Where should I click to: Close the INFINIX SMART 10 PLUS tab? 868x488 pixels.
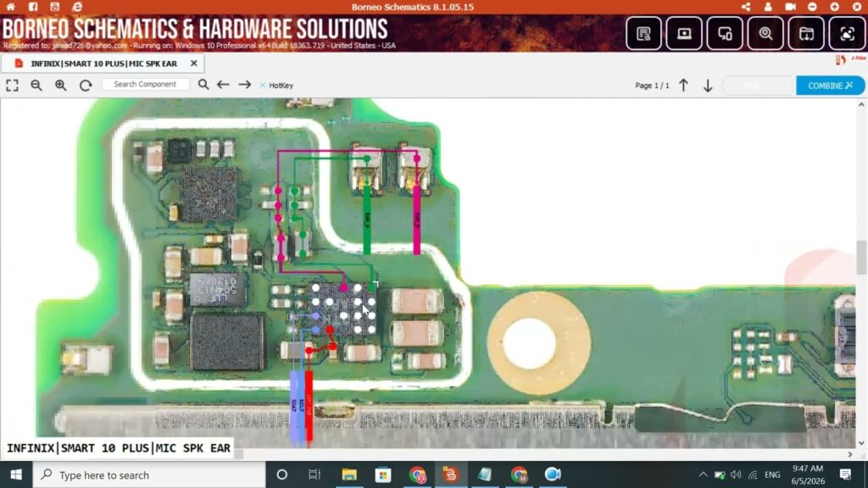click(x=194, y=64)
